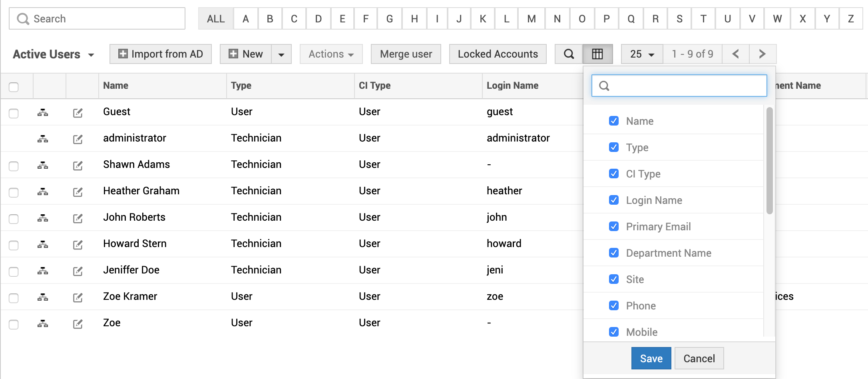The width and height of the screenshot is (868, 379).
Task: Filter users by letter M
Action: coord(531,19)
